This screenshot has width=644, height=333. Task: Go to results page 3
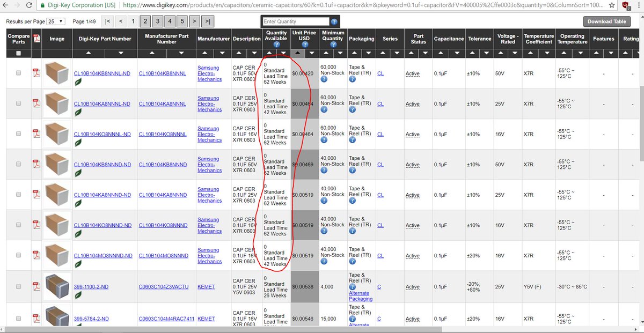(x=157, y=21)
